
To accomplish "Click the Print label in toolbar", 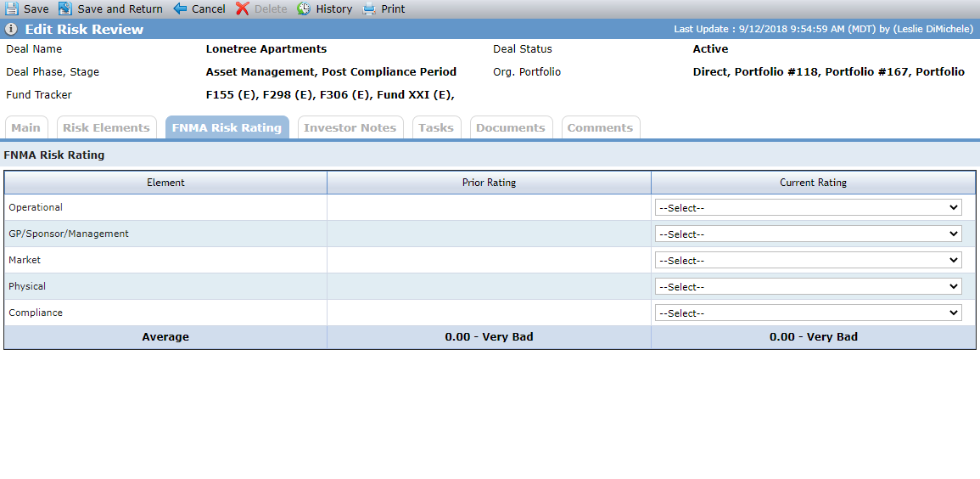I will click(x=393, y=8).
